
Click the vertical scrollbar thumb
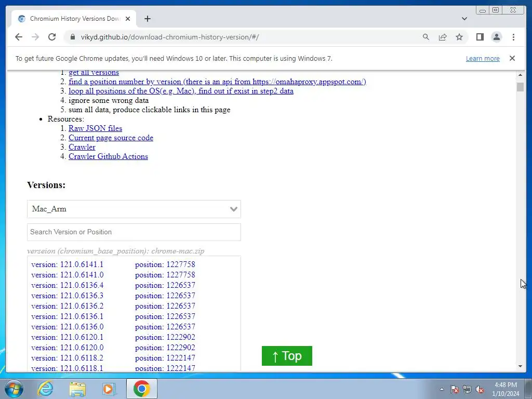coord(521,87)
